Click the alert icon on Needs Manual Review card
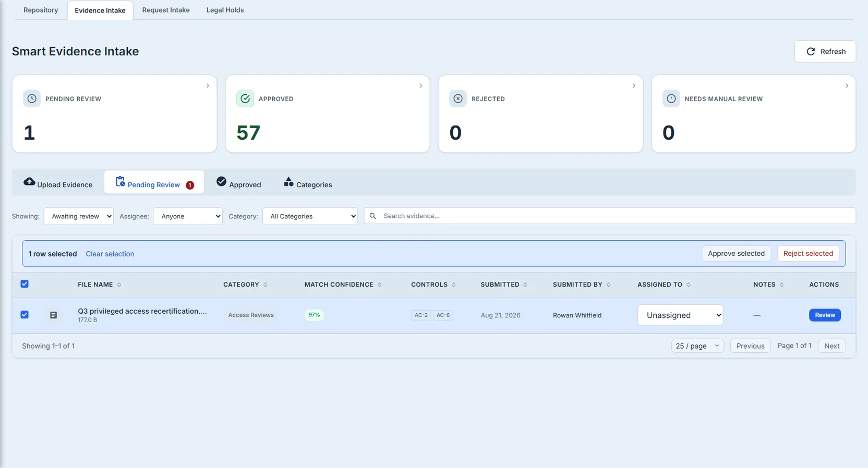Screen dimensions: 868x468 coord(671,98)
